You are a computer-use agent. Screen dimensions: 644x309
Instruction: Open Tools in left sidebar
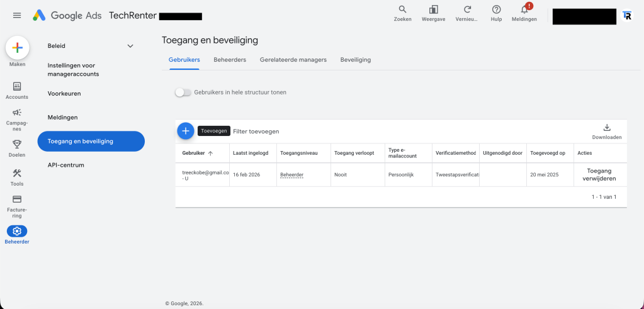point(17,174)
